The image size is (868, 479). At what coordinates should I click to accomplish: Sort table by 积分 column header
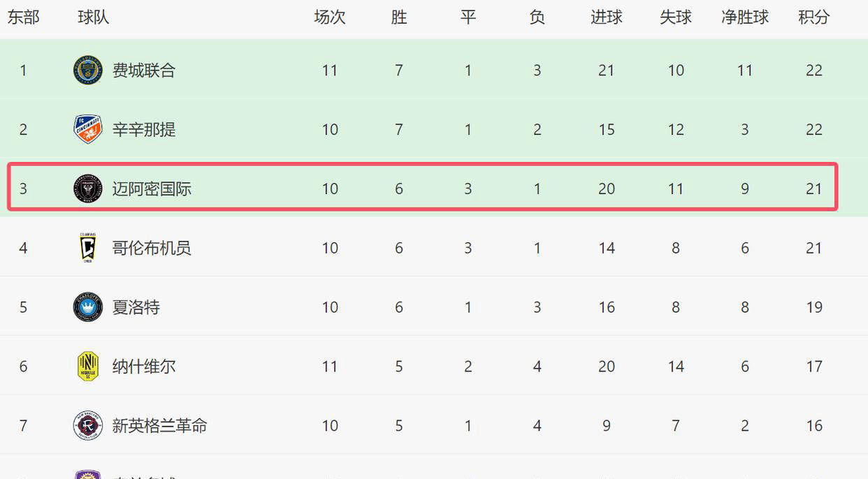814,17
